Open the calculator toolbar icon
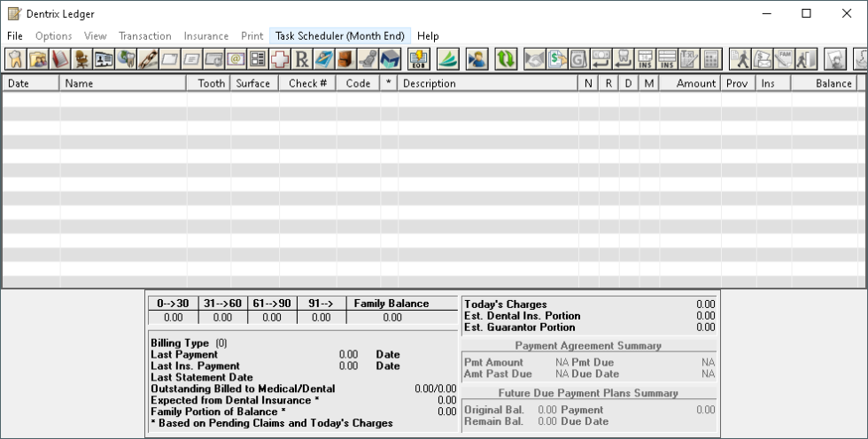This screenshot has height=439, width=868. pos(710,59)
